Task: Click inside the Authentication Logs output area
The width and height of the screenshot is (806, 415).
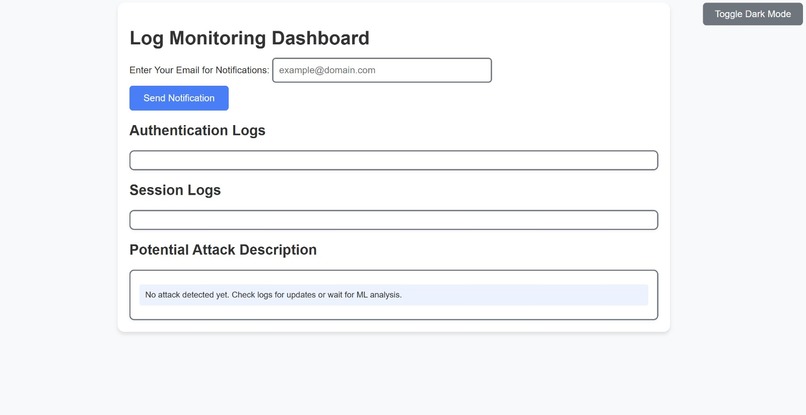Action: [394, 160]
